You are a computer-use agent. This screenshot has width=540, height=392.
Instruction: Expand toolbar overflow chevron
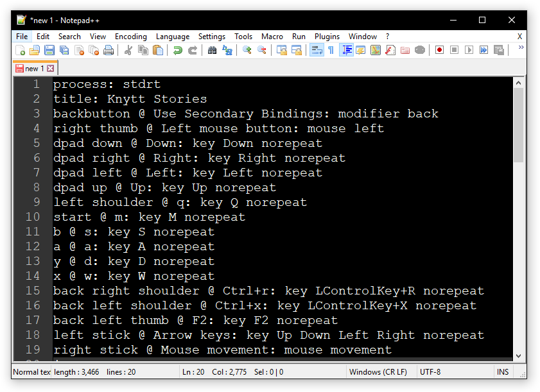521,47
